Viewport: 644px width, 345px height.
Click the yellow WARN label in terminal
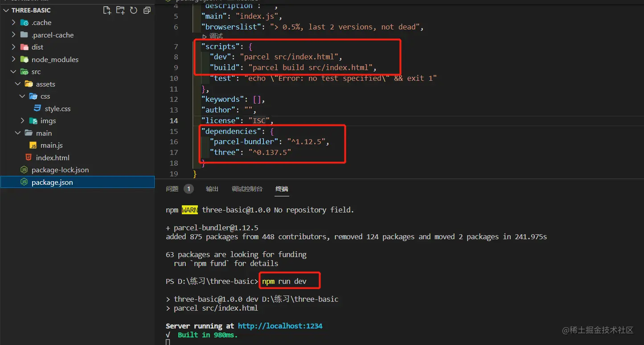click(x=190, y=210)
